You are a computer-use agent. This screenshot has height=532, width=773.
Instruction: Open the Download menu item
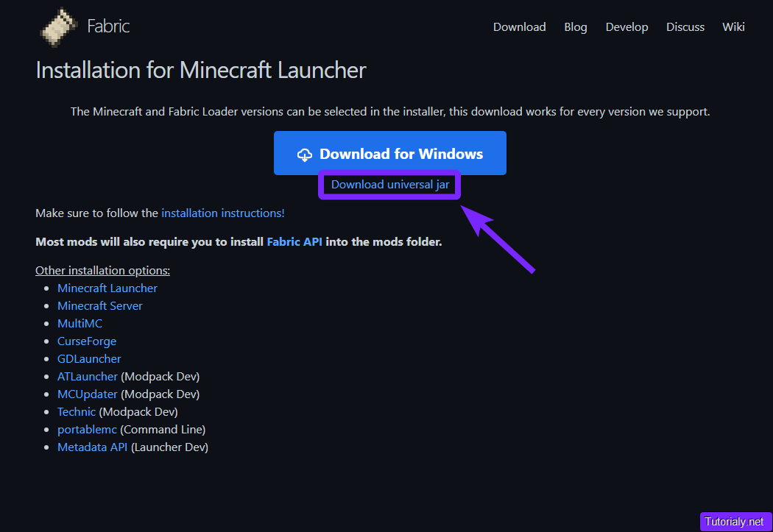tap(519, 26)
